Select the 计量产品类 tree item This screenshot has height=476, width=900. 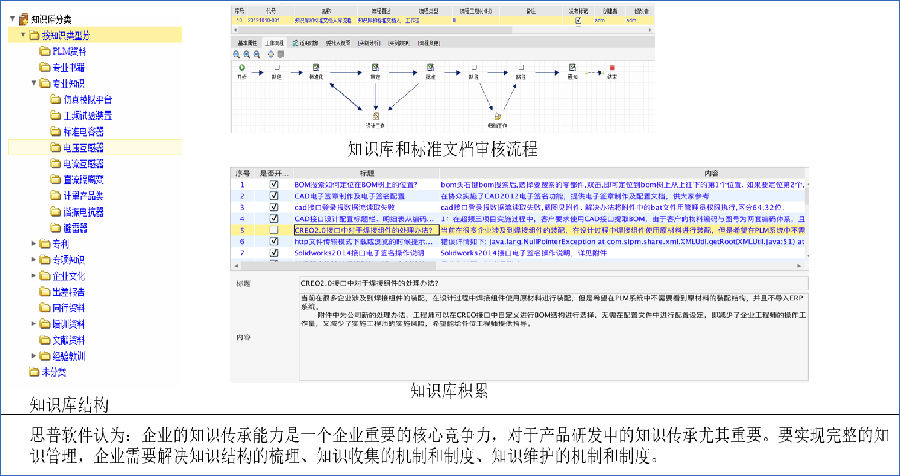pos(83,195)
